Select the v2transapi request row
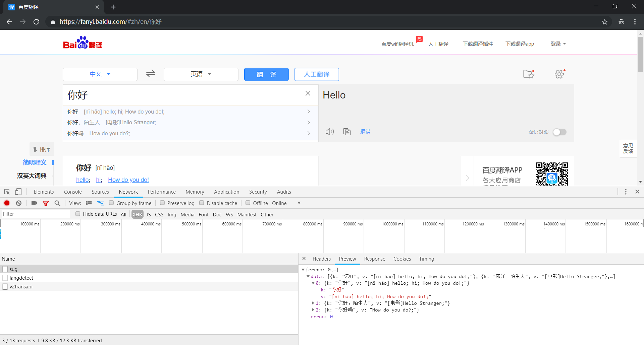Image resolution: width=644 pixels, height=345 pixels. point(149,286)
